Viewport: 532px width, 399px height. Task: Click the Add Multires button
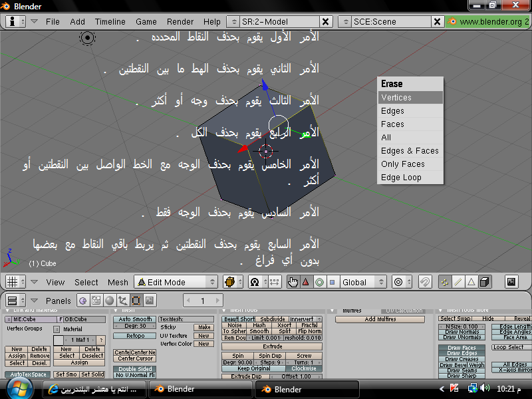[x=380, y=319]
